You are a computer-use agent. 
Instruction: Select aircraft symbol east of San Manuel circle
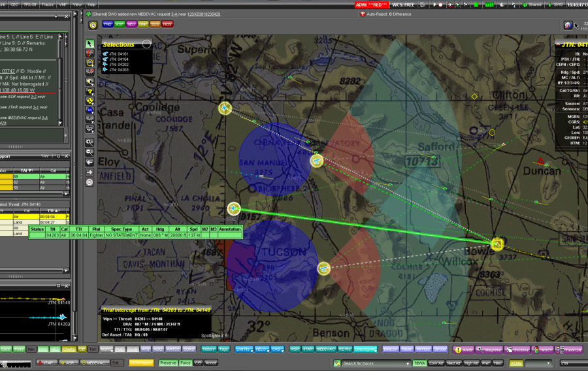click(x=317, y=161)
